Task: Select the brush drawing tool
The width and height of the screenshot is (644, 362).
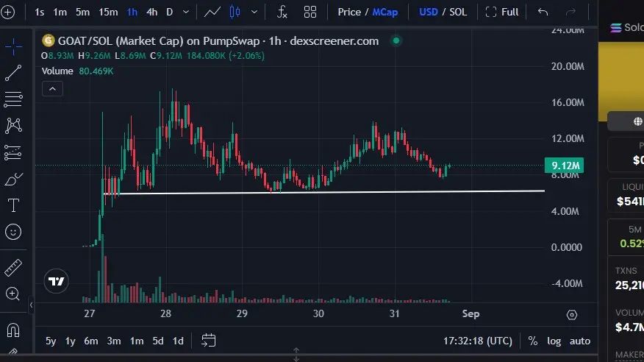Action: click(x=13, y=179)
